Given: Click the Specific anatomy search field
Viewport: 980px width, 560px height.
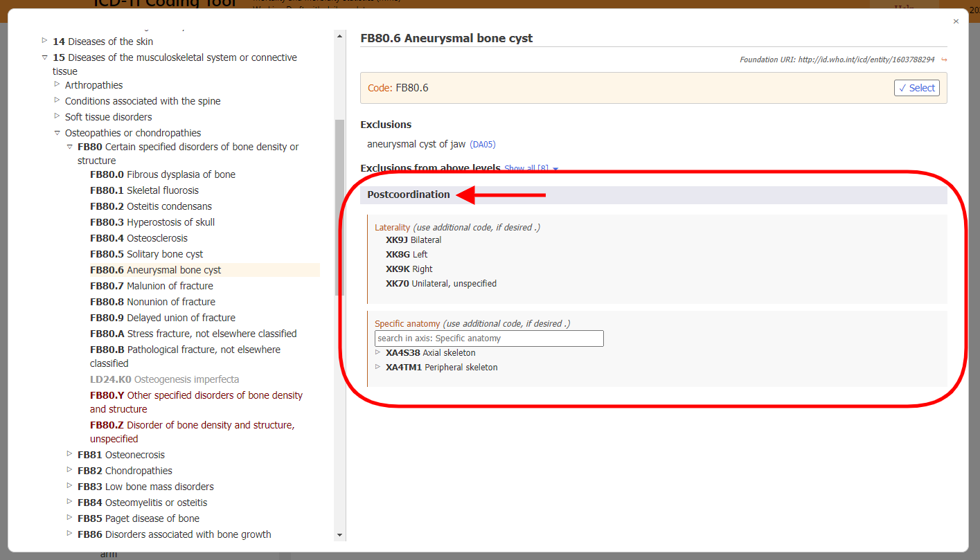Looking at the screenshot, I should click(x=488, y=338).
